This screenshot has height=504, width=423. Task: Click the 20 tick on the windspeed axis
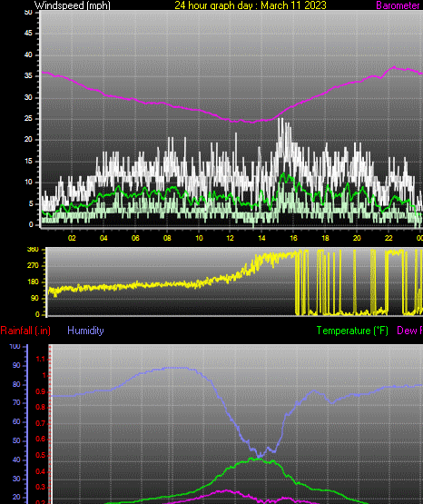click(28, 139)
